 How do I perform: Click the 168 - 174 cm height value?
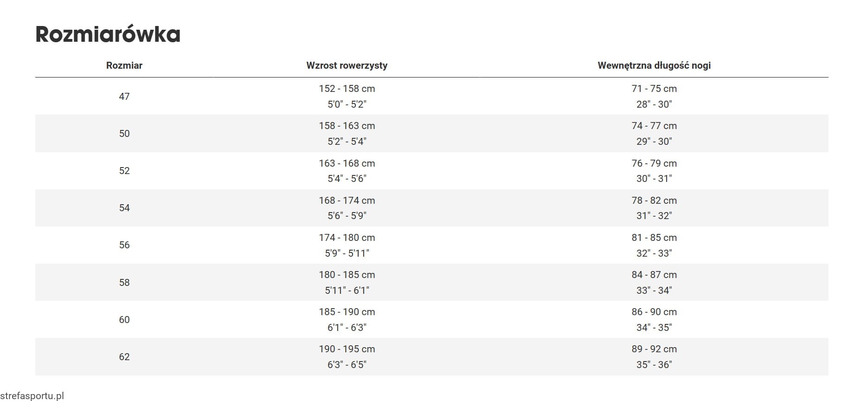tap(347, 200)
